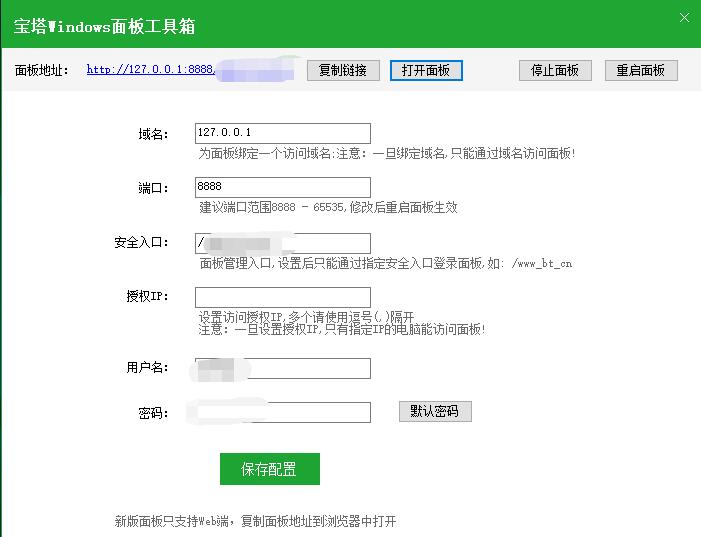The image size is (701, 537).
Task: Focus the 域名 input field
Action: click(x=283, y=133)
